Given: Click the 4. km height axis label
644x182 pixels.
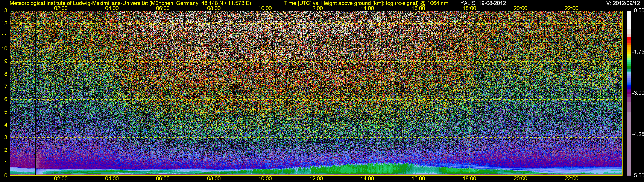Looking at the screenshot, I should coord(6,125).
